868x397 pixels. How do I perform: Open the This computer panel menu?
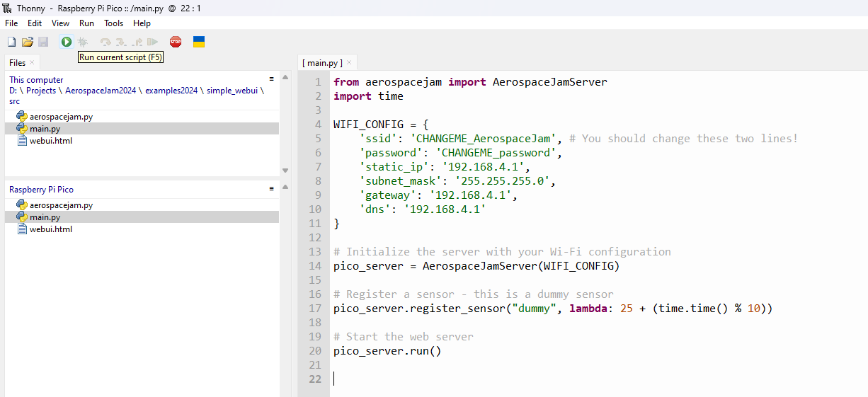pyautogui.click(x=271, y=79)
